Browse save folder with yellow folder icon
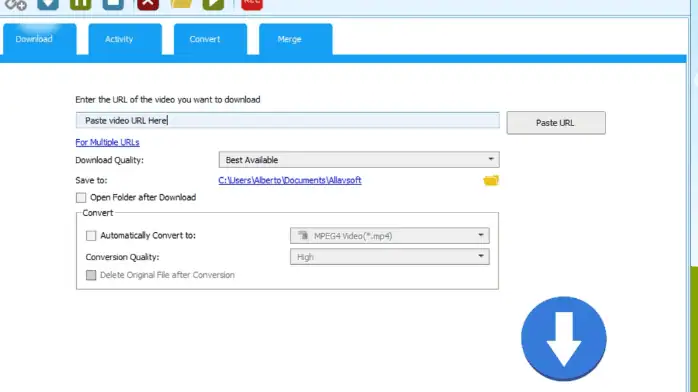 point(491,180)
